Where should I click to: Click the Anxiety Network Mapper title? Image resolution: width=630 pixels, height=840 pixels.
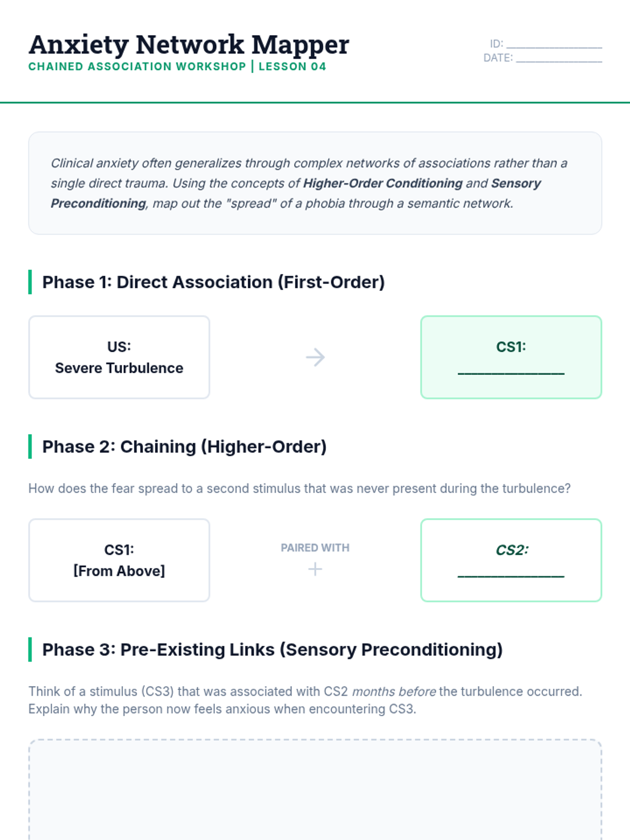[x=189, y=45]
